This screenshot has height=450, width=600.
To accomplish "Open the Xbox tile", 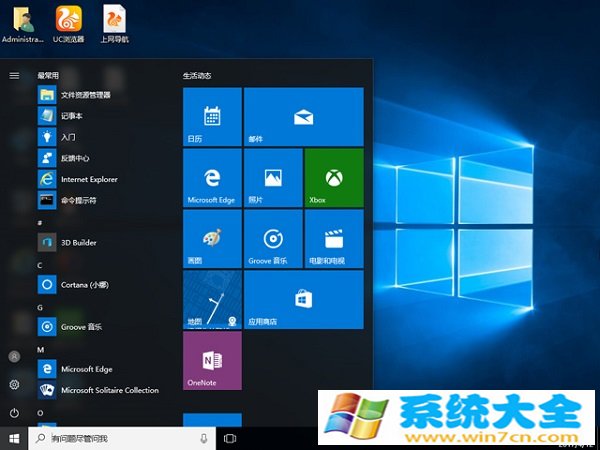I will click(x=334, y=178).
